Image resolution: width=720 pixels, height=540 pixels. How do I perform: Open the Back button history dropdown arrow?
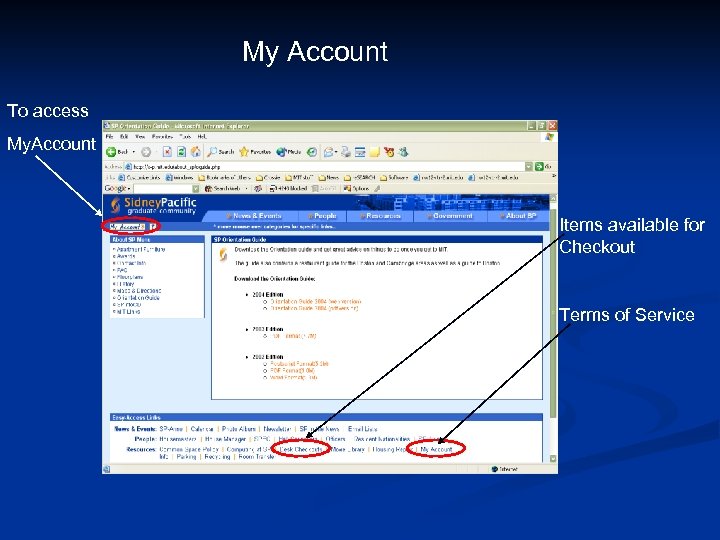134,152
